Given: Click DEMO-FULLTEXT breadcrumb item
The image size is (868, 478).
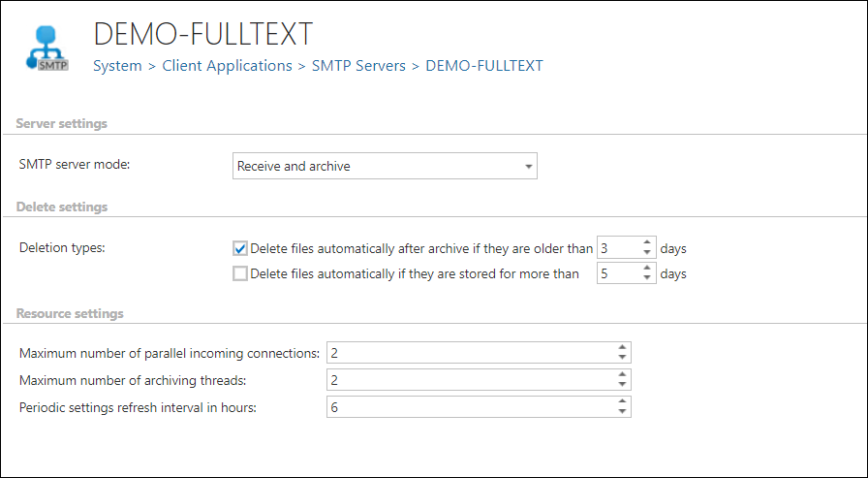Looking at the screenshot, I should click(484, 66).
